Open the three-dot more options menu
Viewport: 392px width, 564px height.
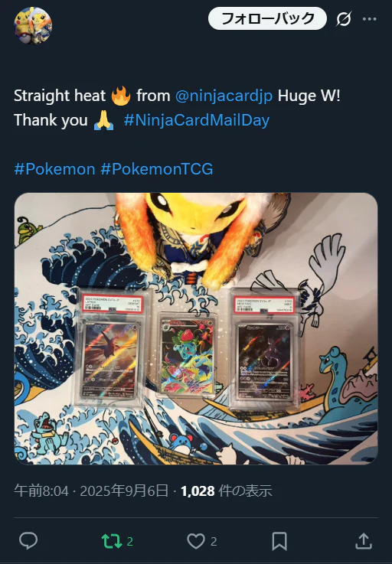tap(369, 19)
